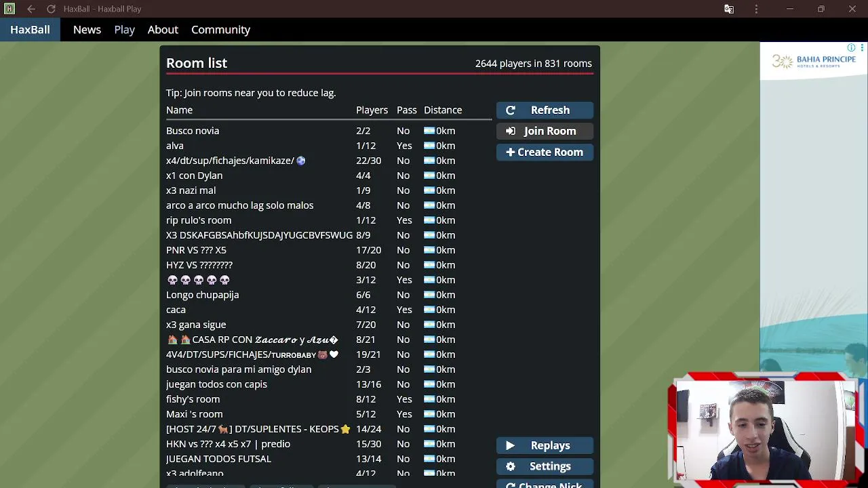Click the HaxBall app icon in title bar
868x488 pixels.
[x=9, y=9]
